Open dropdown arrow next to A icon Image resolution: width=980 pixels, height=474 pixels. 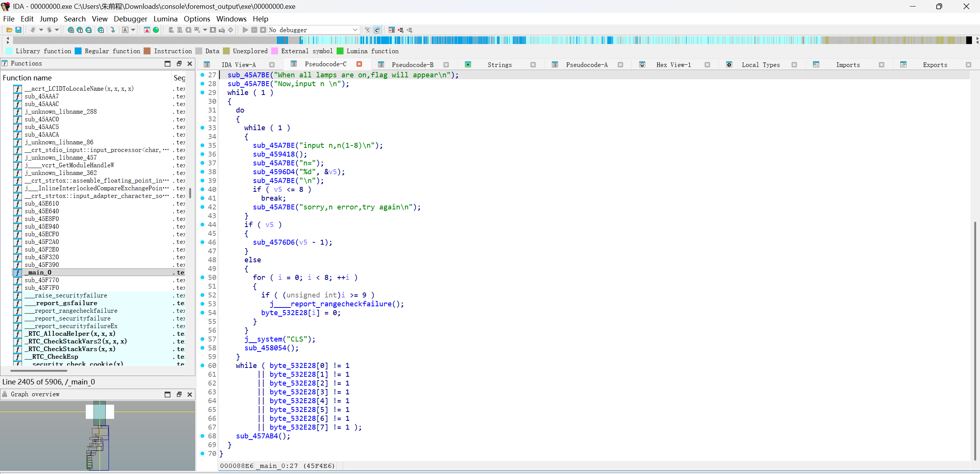[133, 30]
